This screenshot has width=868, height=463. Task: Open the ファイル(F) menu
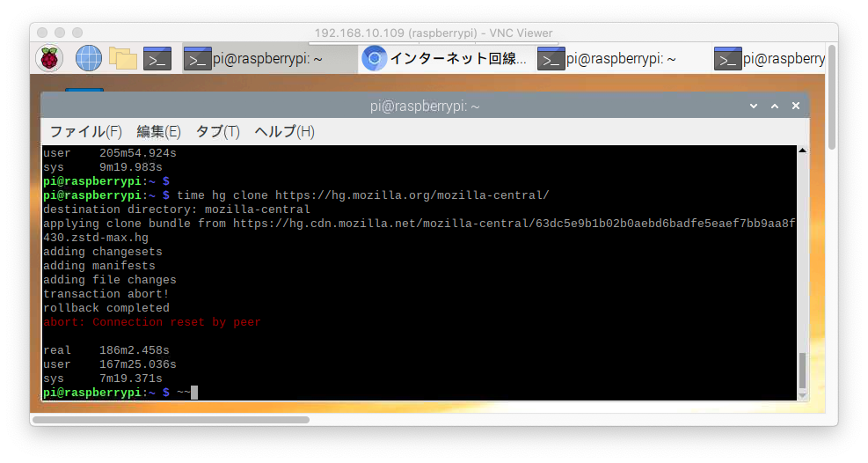click(85, 132)
